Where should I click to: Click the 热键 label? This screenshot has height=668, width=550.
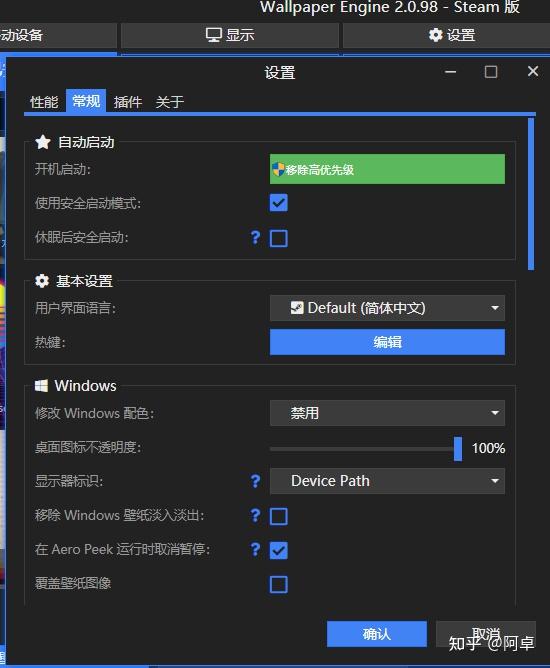click(x=50, y=342)
